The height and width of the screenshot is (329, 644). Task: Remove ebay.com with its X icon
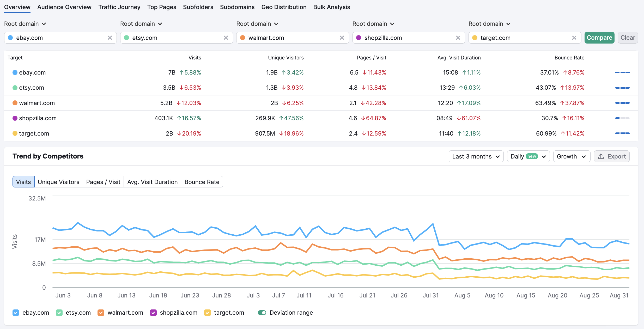(110, 38)
